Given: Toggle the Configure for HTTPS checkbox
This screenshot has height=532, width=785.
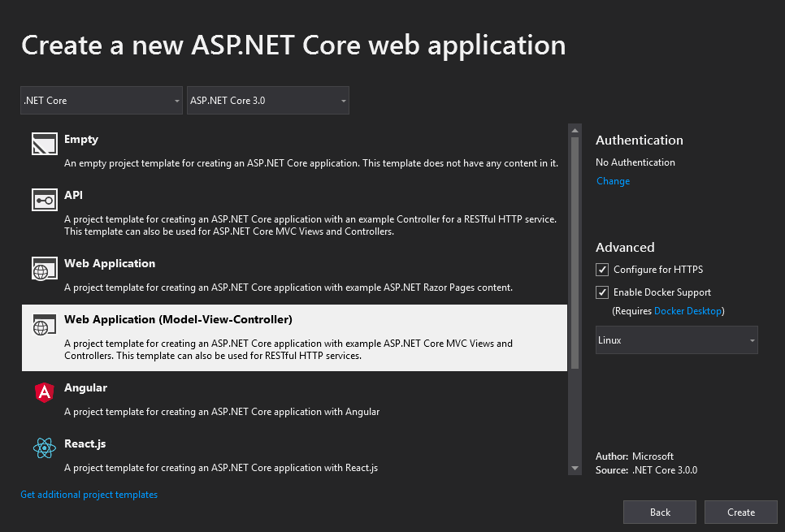Looking at the screenshot, I should coord(602,270).
